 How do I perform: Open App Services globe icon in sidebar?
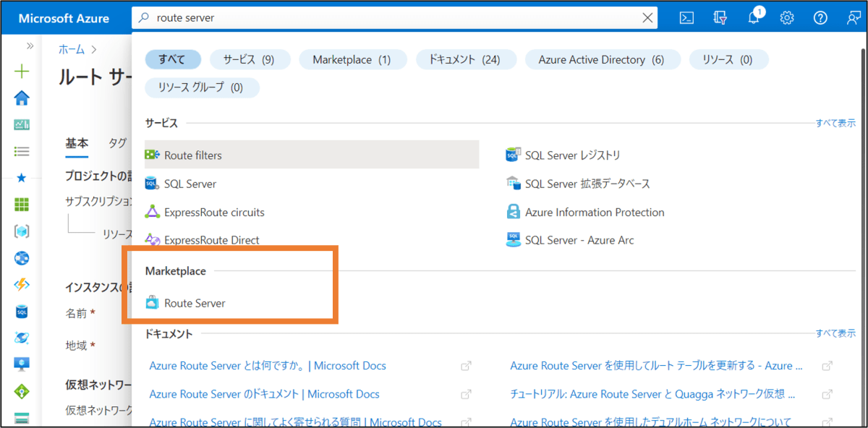click(x=22, y=258)
